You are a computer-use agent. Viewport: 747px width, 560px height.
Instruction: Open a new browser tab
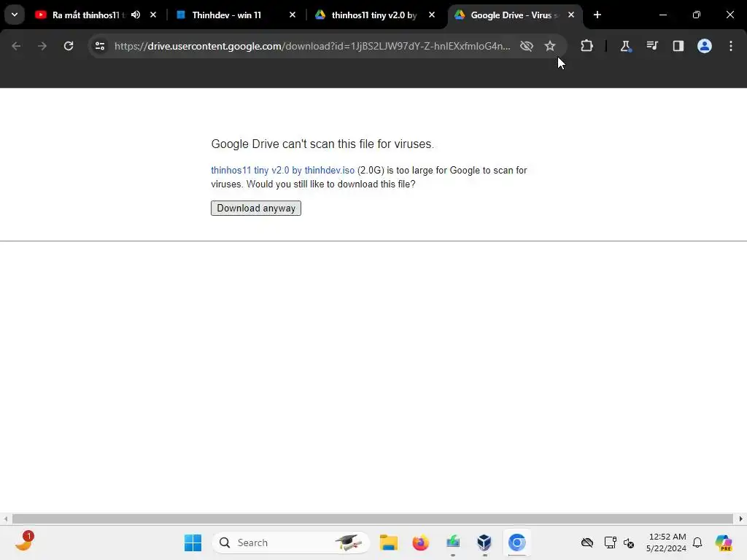coord(597,15)
